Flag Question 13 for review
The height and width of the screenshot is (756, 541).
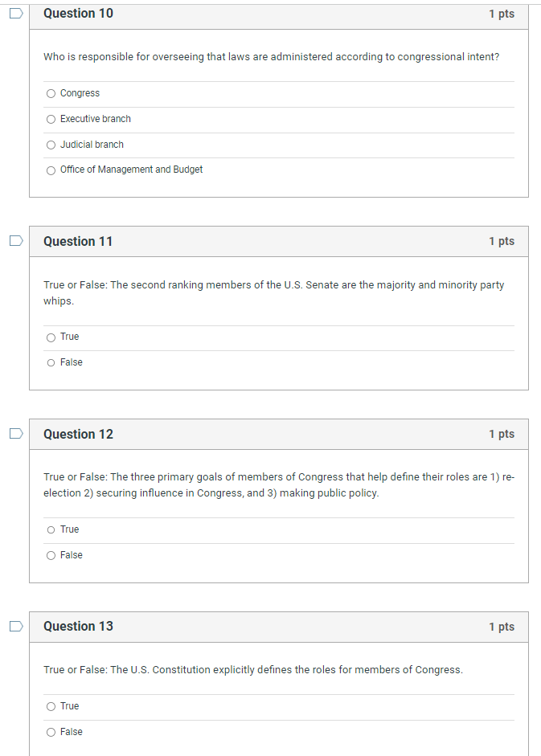click(15, 626)
